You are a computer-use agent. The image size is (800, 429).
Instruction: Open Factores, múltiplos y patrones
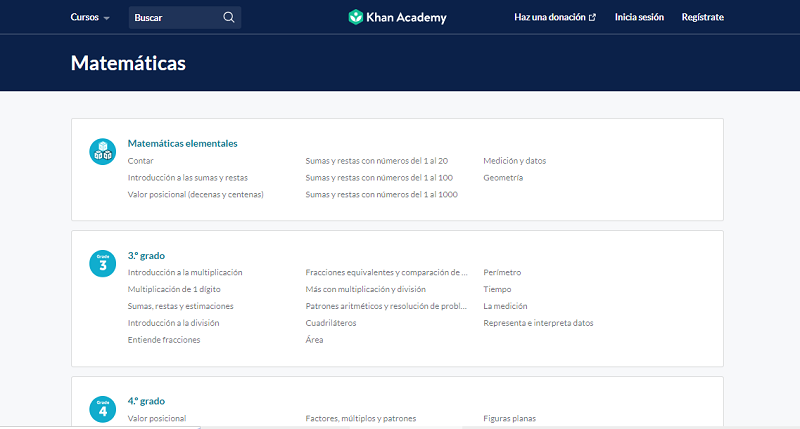pyautogui.click(x=361, y=418)
